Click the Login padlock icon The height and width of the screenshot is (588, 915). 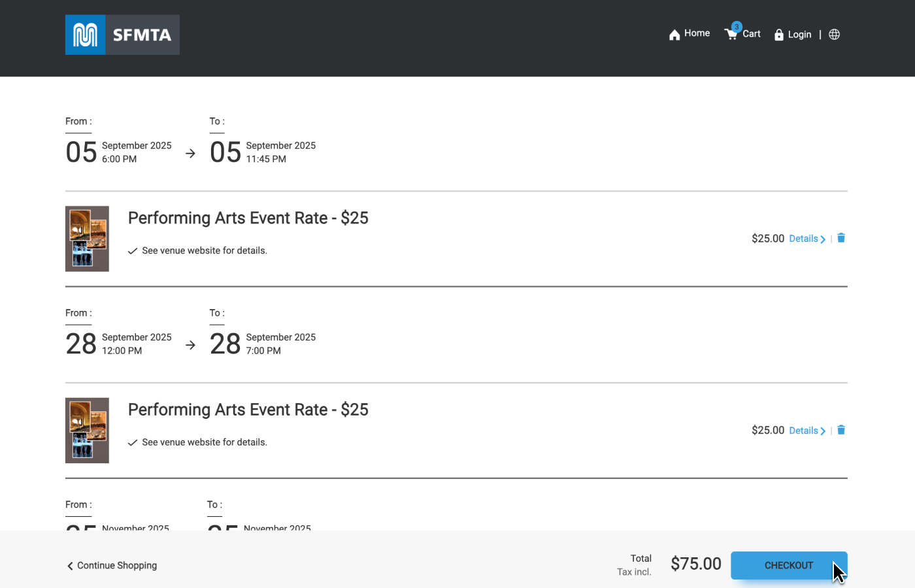click(x=778, y=35)
